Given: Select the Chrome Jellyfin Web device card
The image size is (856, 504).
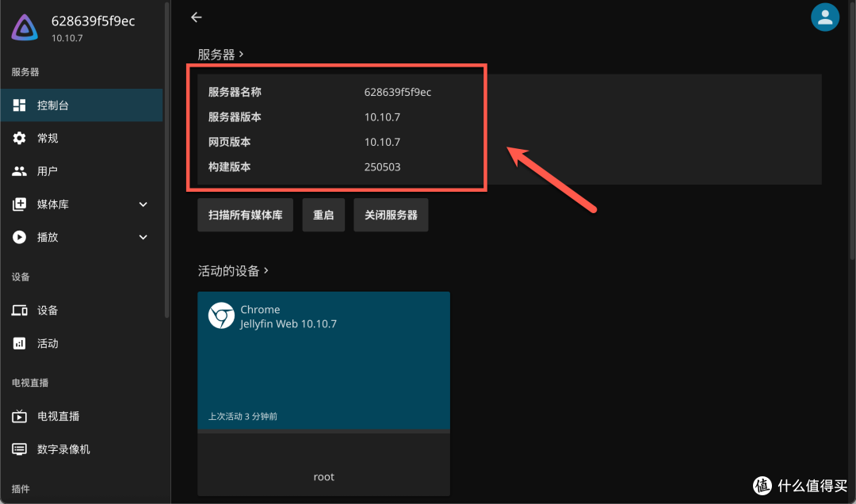Looking at the screenshot, I should [323, 361].
